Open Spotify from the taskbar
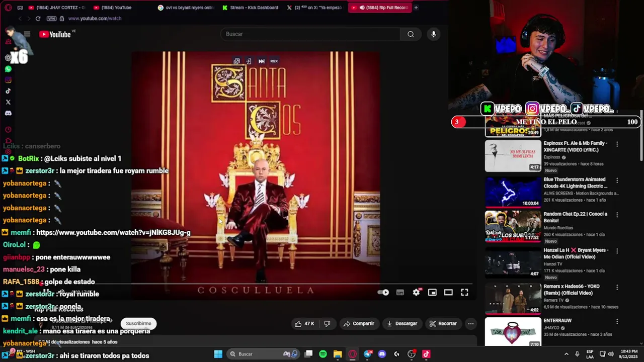 click(323, 354)
